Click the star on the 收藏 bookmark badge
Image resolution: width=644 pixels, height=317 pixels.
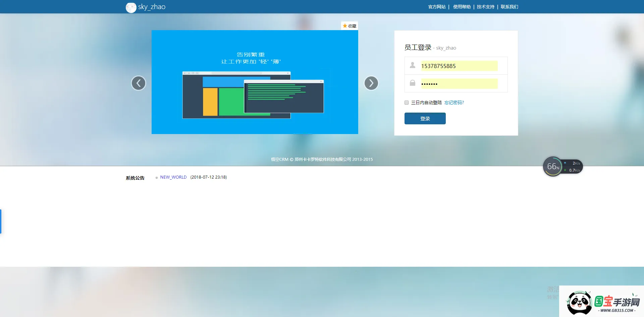click(344, 25)
